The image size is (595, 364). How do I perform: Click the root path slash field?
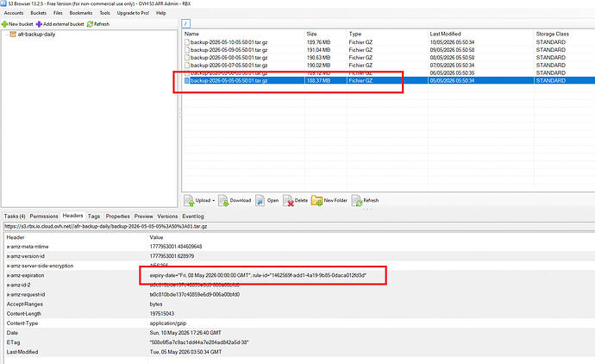tap(185, 23)
